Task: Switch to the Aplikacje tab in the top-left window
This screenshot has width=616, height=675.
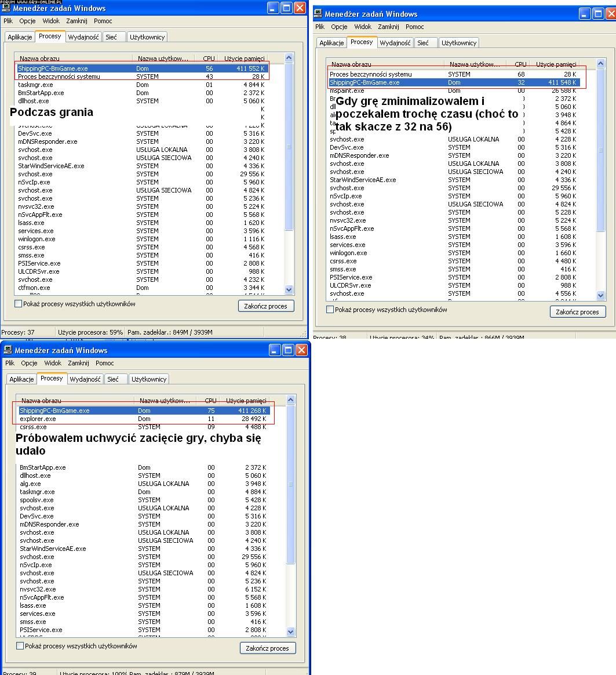Action: pyautogui.click(x=20, y=37)
